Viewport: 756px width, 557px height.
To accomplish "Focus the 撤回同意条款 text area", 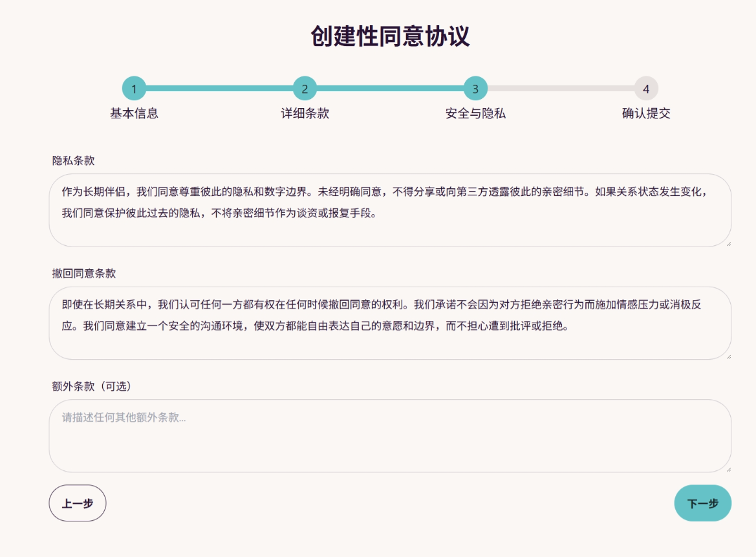I will point(389,323).
